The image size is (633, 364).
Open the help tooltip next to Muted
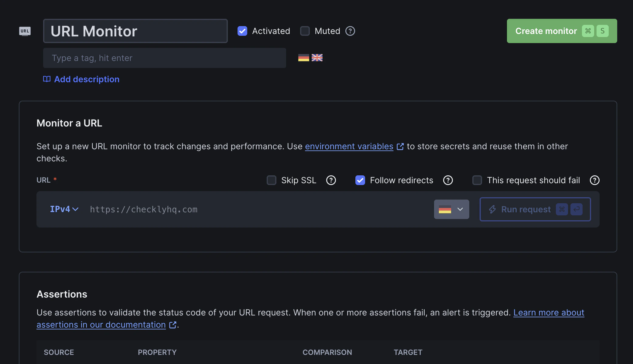coord(350,31)
